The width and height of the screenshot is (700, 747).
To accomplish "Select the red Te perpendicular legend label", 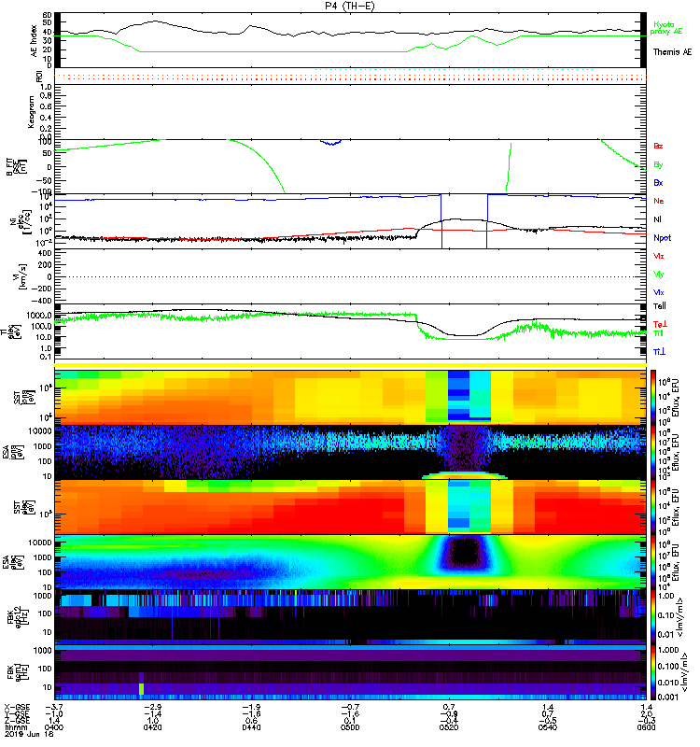I will 660,324.
